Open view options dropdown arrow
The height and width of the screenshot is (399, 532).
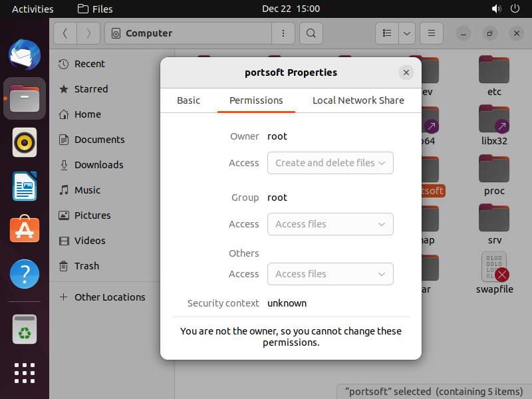407,33
